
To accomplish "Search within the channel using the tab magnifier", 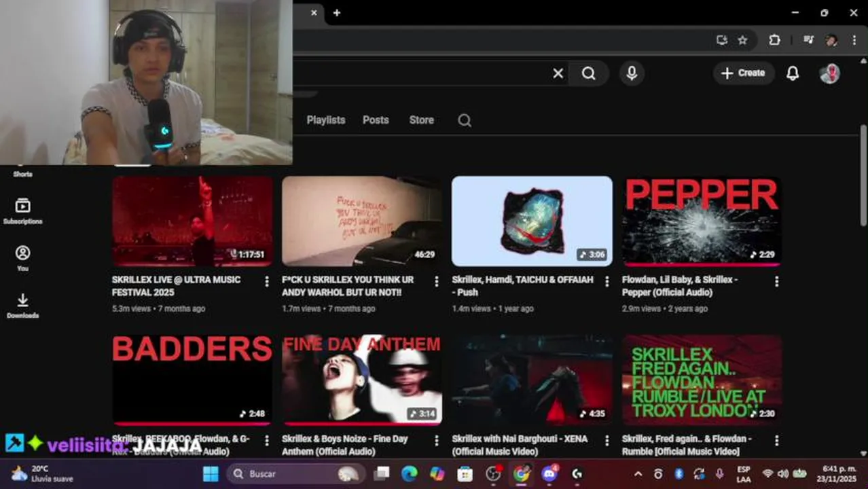I will click(x=465, y=120).
